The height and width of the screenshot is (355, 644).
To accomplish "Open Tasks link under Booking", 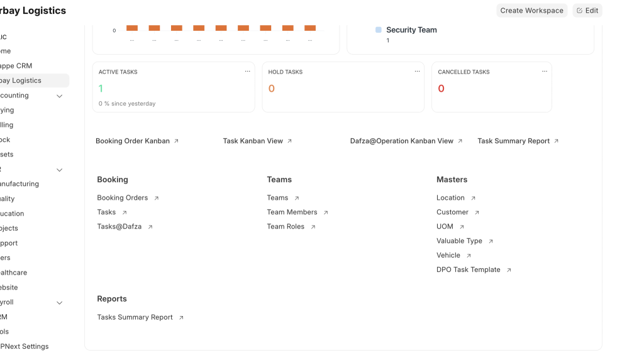I will [106, 212].
